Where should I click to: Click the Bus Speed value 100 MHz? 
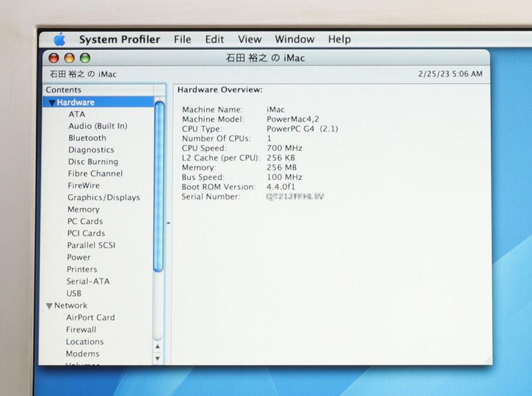pos(285,177)
